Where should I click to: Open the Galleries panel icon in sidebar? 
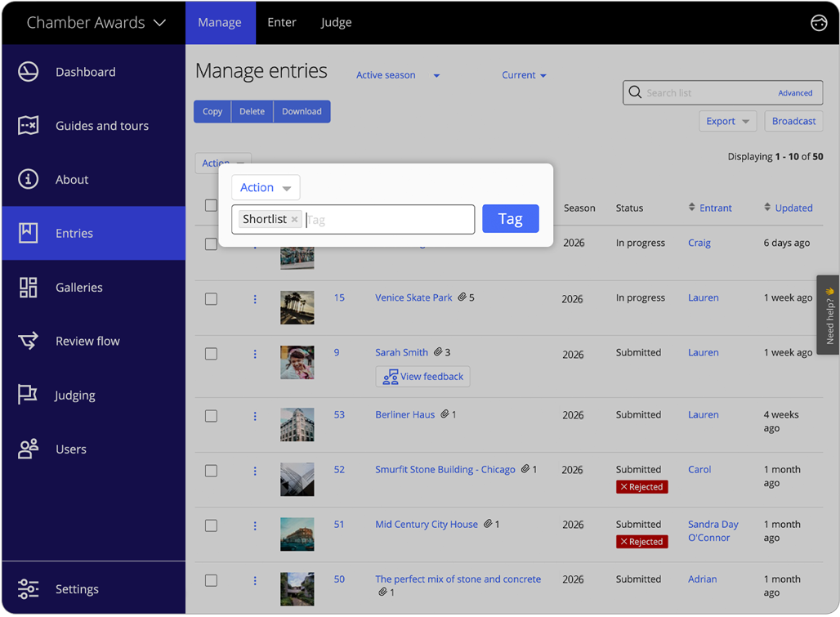point(28,287)
